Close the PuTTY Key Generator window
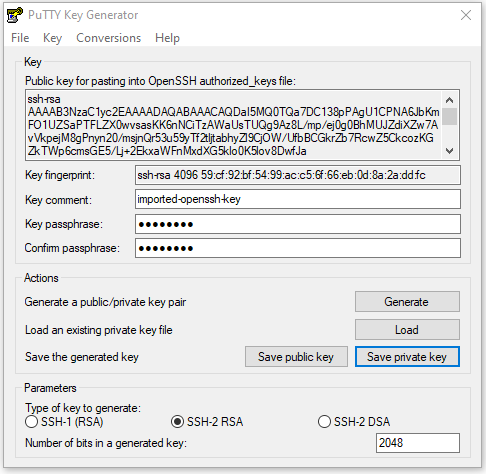 (x=466, y=15)
